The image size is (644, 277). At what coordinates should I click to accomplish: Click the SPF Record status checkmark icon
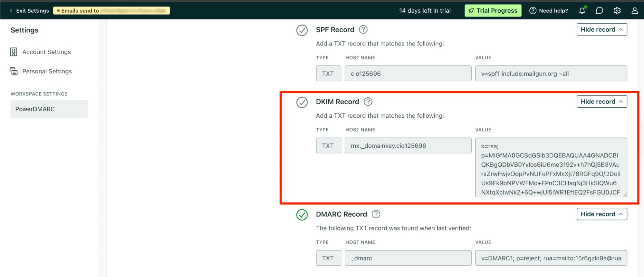302,30
